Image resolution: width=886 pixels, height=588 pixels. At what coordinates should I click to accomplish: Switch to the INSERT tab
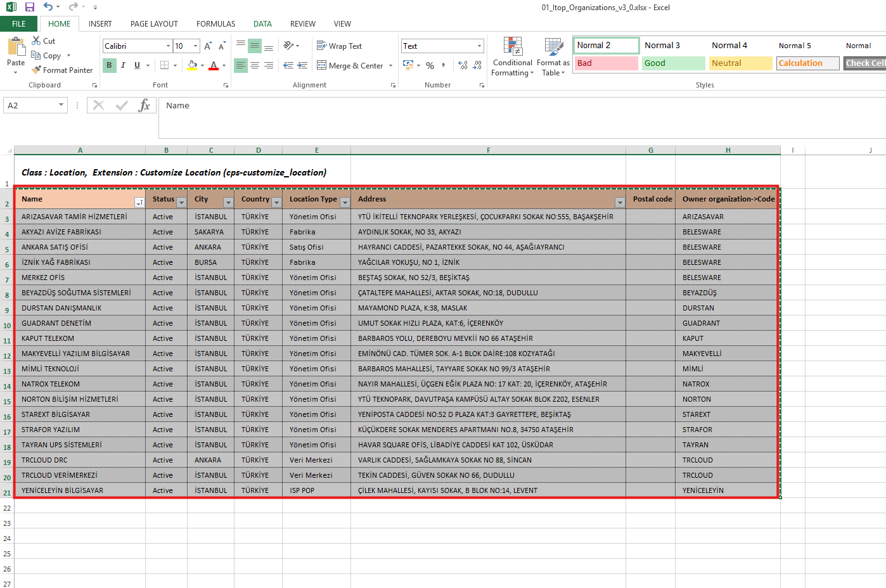click(x=100, y=24)
